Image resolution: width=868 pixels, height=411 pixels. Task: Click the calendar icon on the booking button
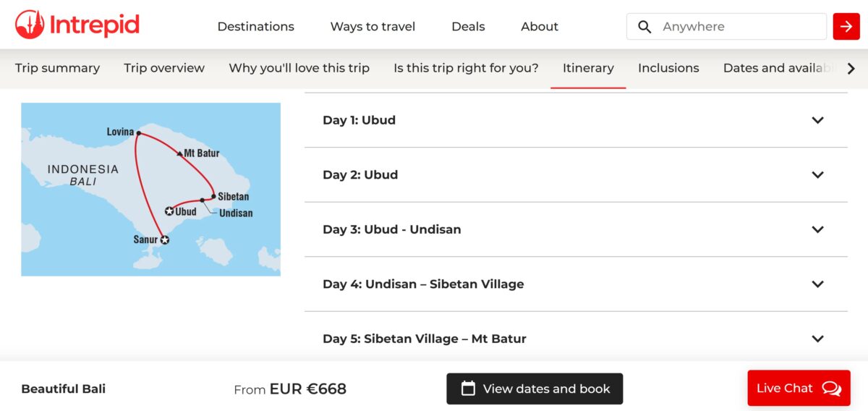pyautogui.click(x=468, y=389)
